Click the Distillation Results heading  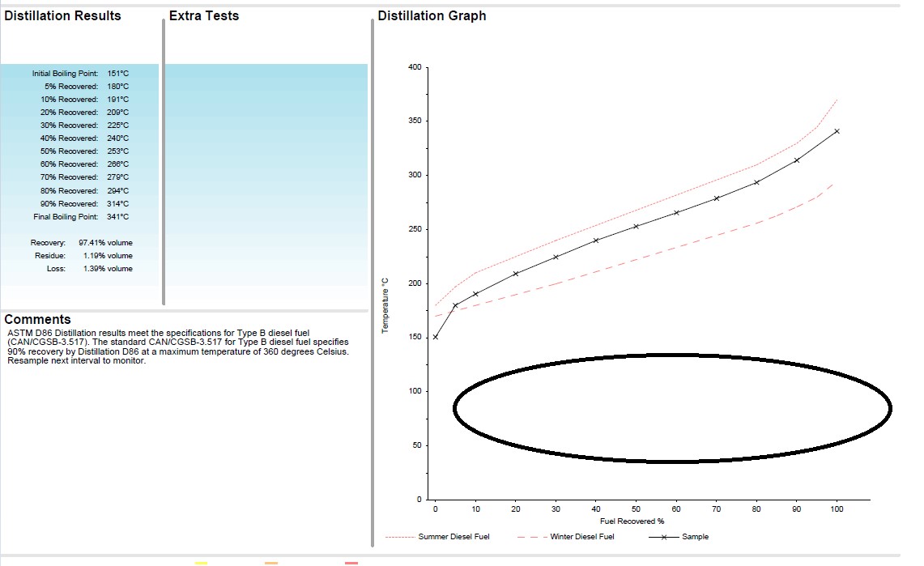63,16
